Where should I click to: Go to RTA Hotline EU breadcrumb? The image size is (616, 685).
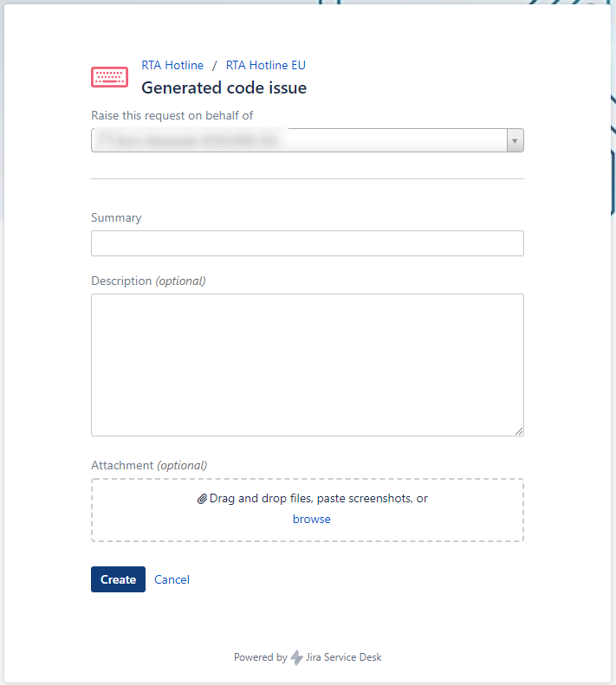click(x=265, y=65)
